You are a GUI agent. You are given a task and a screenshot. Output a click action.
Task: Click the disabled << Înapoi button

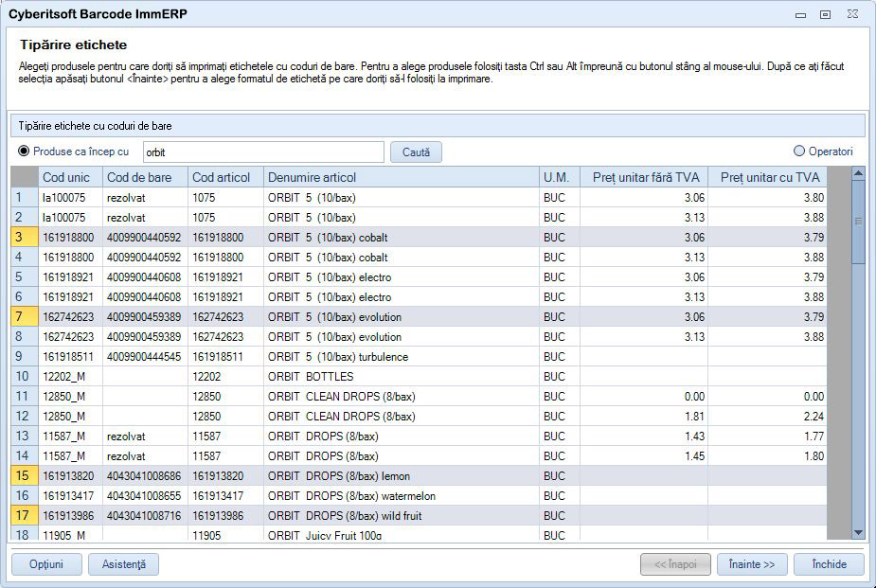pos(675,564)
